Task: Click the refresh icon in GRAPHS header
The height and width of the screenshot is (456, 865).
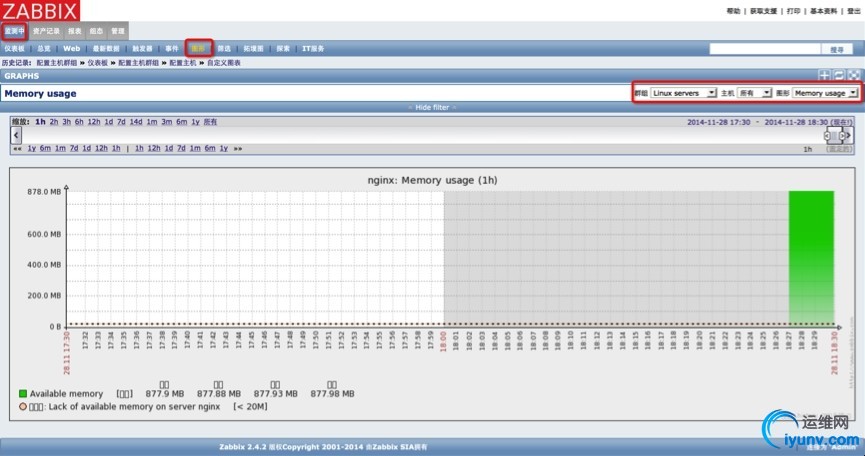Action: point(839,76)
